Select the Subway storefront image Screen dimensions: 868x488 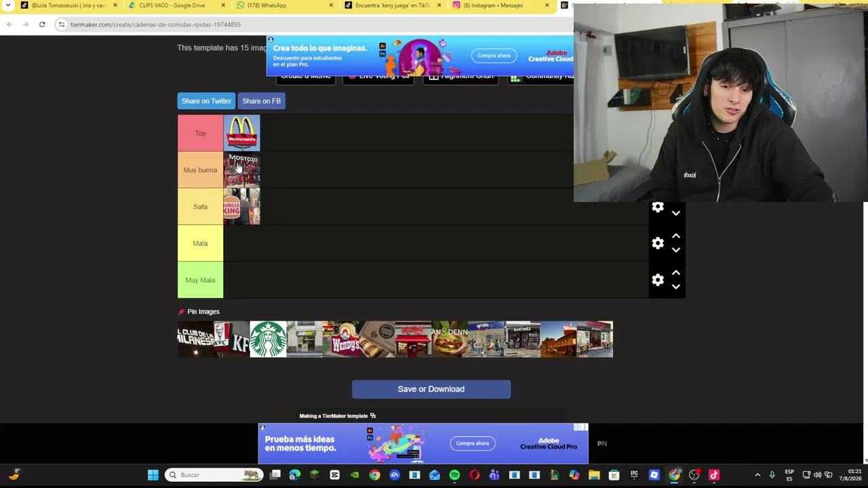click(x=304, y=339)
